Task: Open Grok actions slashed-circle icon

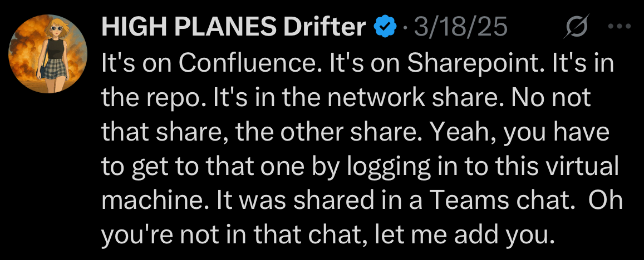Action: [x=574, y=26]
